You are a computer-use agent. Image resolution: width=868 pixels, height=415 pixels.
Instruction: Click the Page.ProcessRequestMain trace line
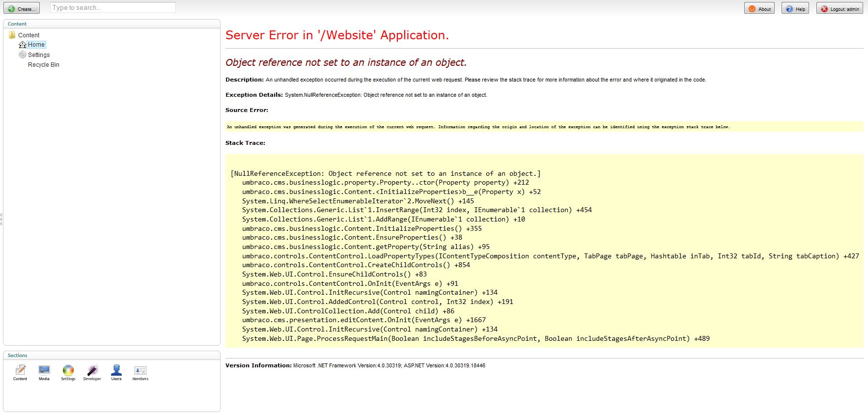[x=476, y=338]
